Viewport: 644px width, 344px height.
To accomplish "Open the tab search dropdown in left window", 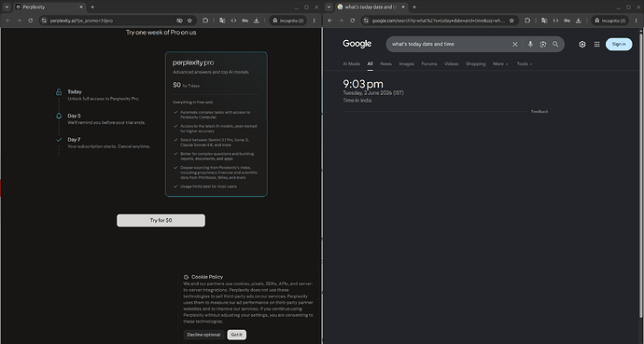I will click(7, 7).
